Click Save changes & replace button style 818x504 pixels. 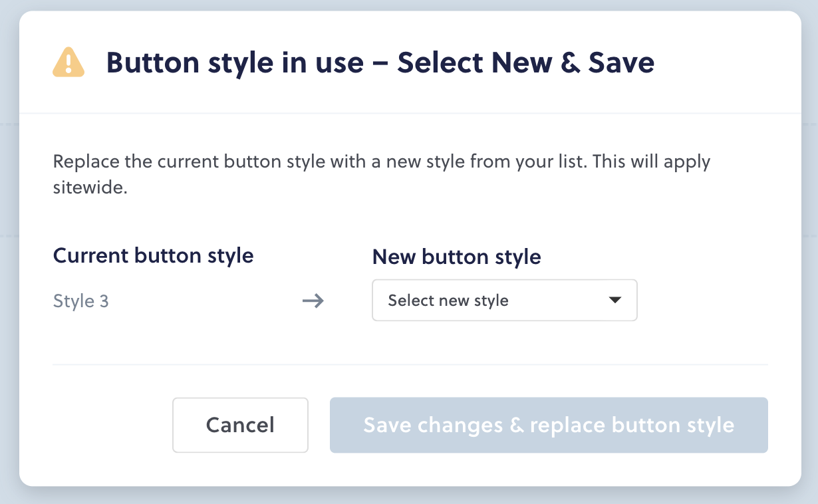(x=549, y=425)
